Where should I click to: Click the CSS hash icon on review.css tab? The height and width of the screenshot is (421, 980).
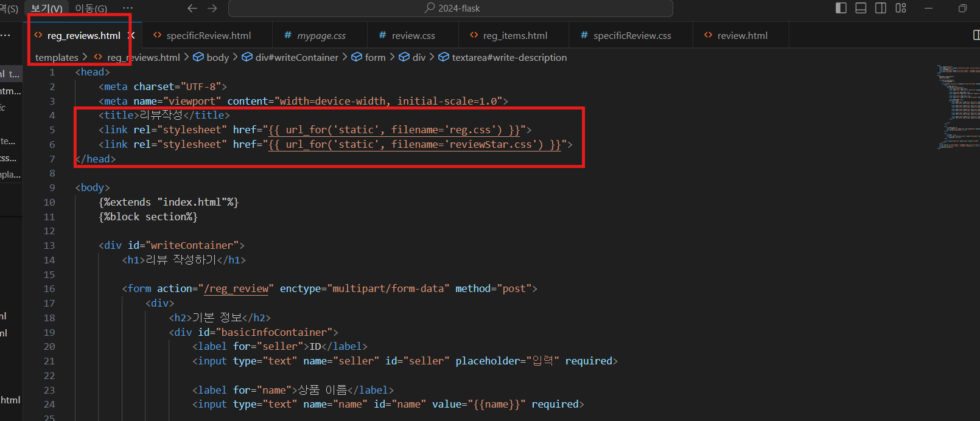382,35
